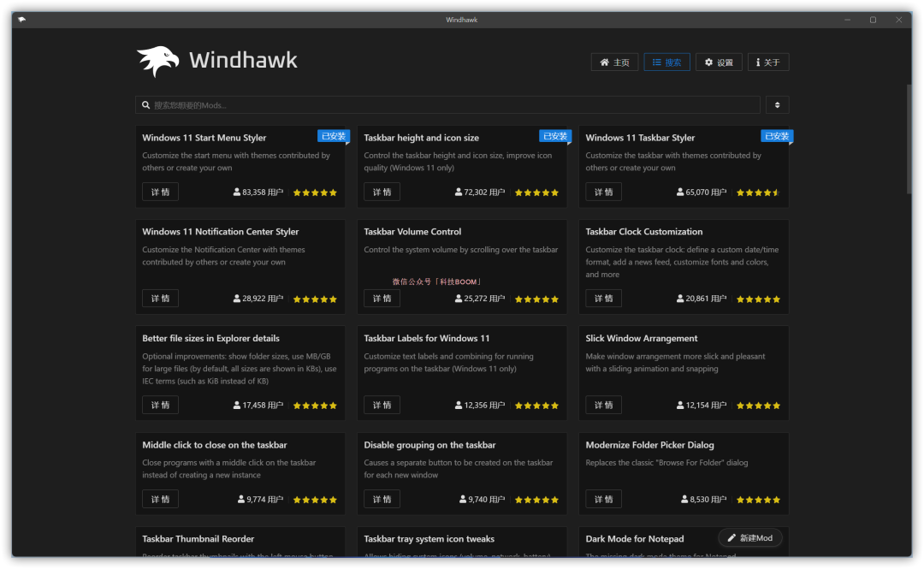The width and height of the screenshot is (924, 569).
Task: Click installed badge on Taskbar height card
Action: point(555,136)
